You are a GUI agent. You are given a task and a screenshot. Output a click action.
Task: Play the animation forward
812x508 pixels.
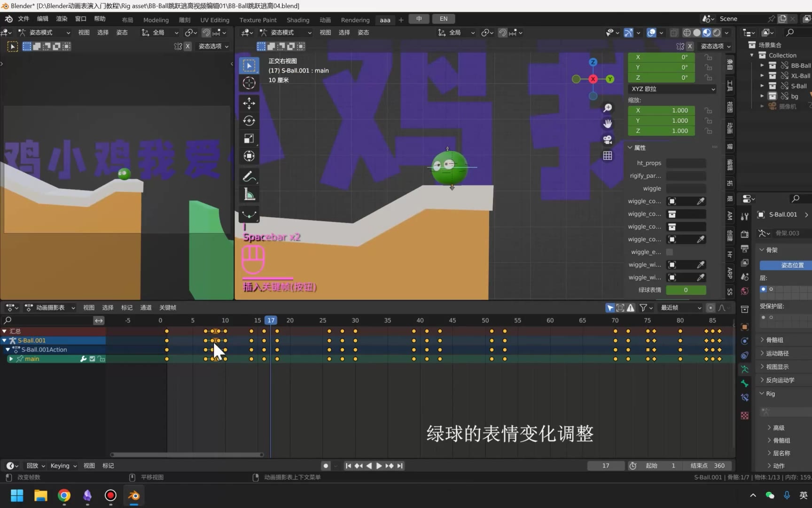379,466
